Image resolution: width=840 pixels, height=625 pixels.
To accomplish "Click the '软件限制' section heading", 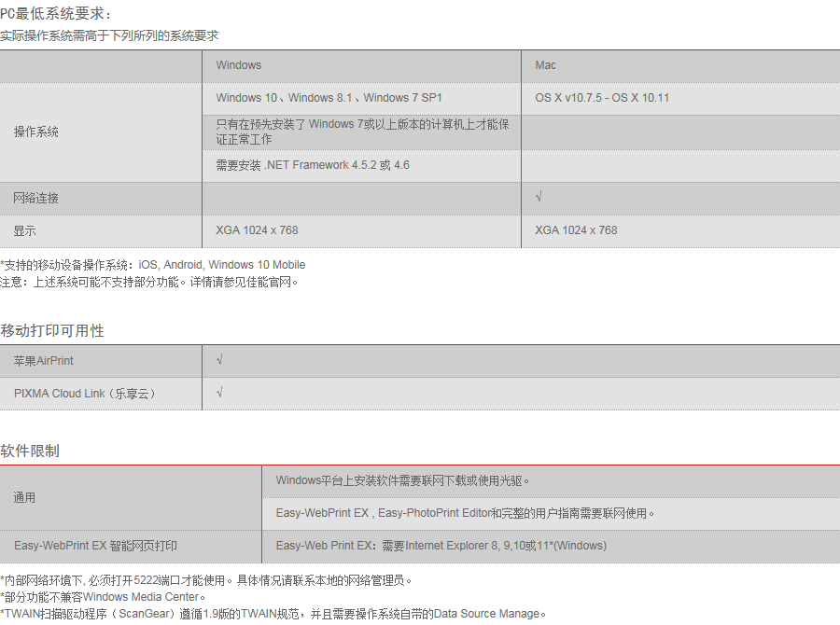I will tap(30, 451).
